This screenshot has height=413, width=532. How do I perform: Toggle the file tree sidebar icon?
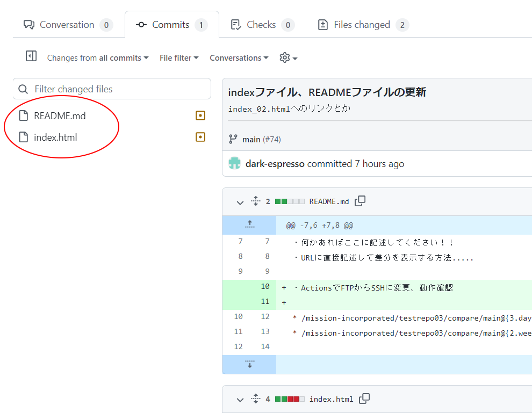coord(31,56)
